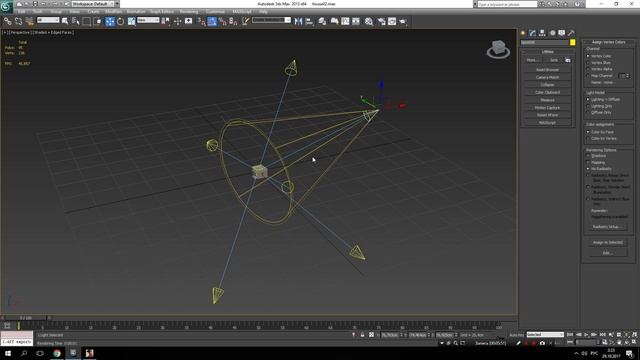The image size is (640, 360).
Task: Open the Customize menu
Action: coord(215,11)
